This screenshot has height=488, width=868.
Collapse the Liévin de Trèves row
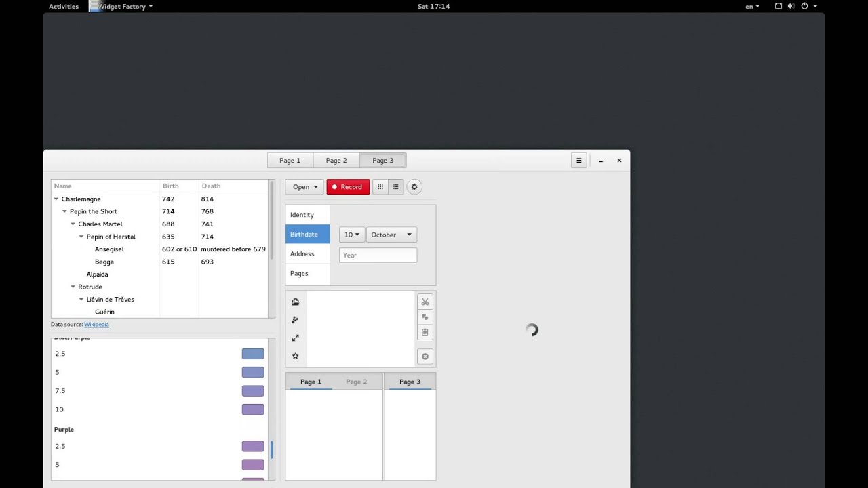click(x=81, y=300)
